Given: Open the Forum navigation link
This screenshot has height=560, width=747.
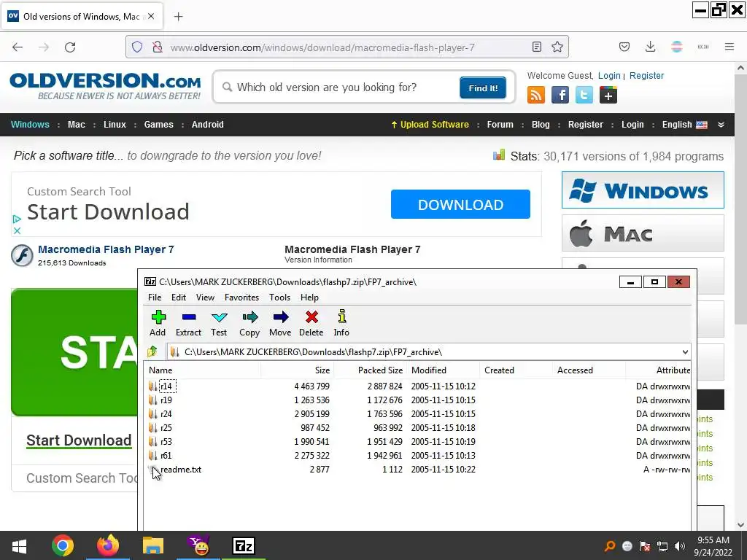Looking at the screenshot, I should pyautogui.click(x=500, y=125).
